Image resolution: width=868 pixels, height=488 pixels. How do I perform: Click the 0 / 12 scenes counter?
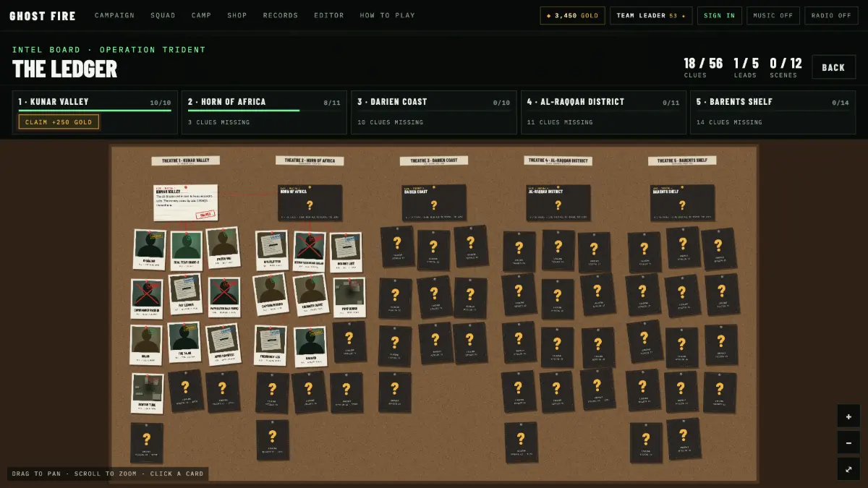(x=786, y=67)
